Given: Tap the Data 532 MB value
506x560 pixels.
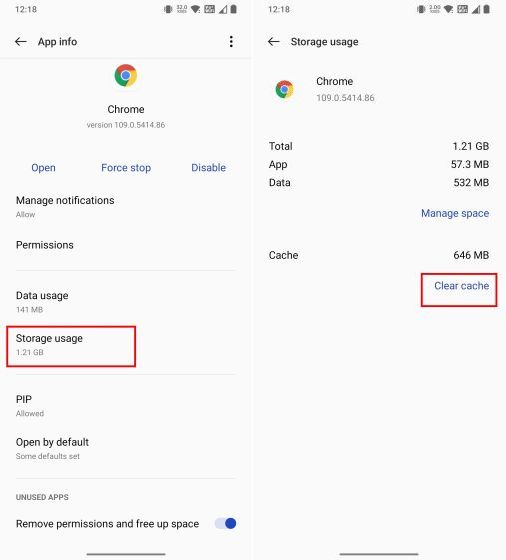Looking at the screenshot, I should [471, 183].
